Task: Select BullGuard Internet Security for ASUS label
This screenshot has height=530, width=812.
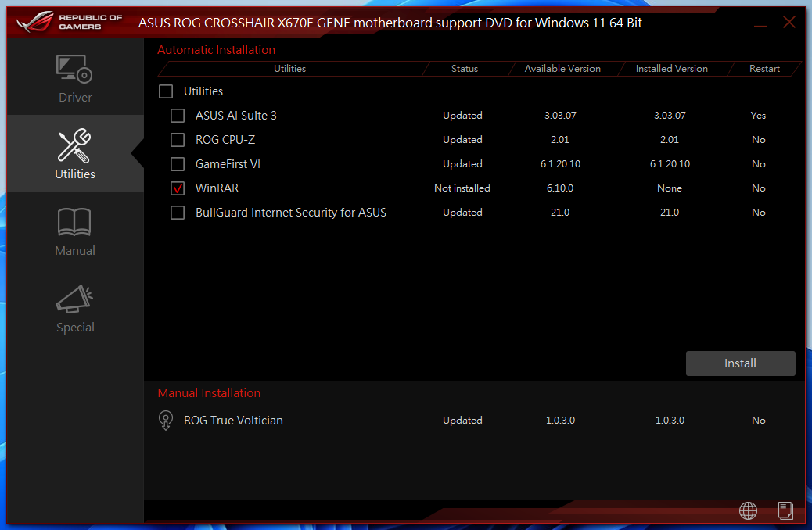Action: 291,213
